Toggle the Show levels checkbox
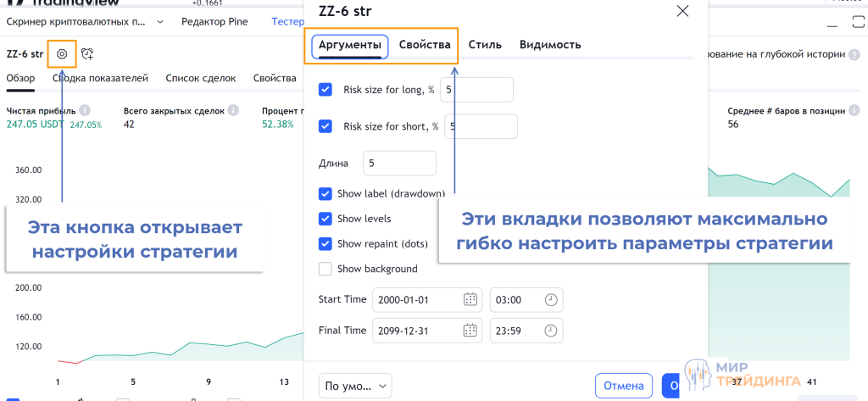The image size is (868, 401). (325, 218)
